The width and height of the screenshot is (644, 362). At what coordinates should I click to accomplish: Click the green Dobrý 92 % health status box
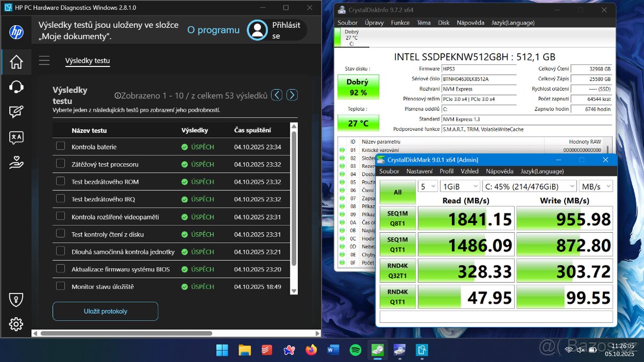(x=358, y=87)
